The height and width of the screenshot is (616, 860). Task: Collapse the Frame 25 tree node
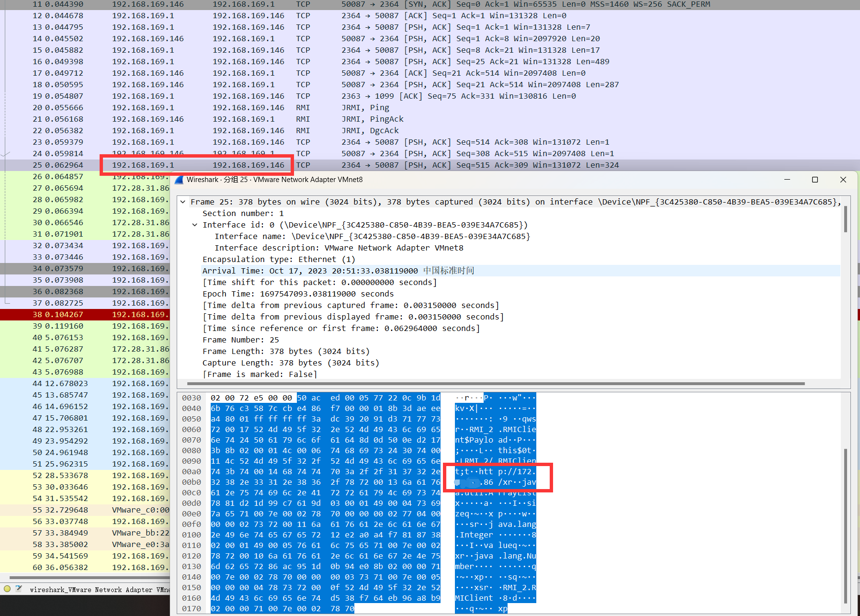(183, 202)
